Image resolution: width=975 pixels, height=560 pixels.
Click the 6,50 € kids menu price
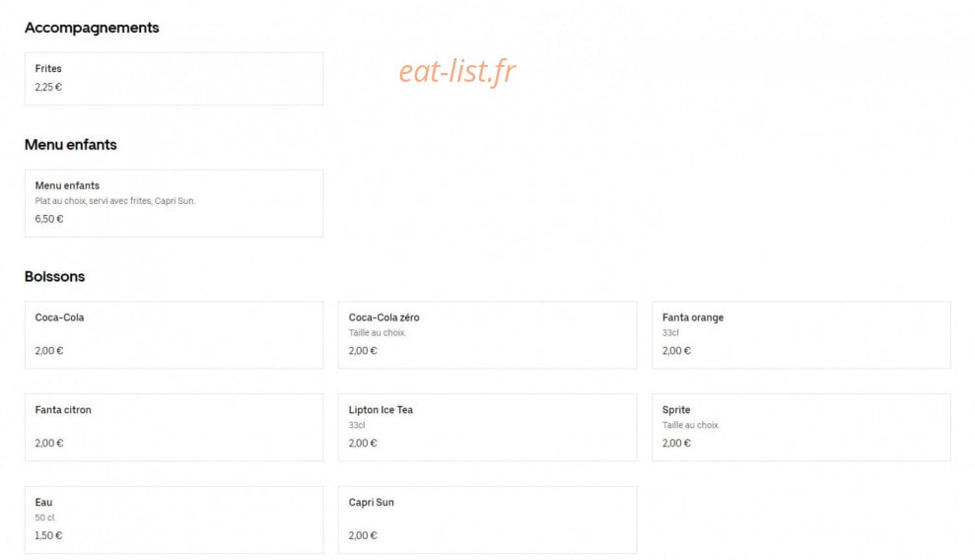coord(49,219)
